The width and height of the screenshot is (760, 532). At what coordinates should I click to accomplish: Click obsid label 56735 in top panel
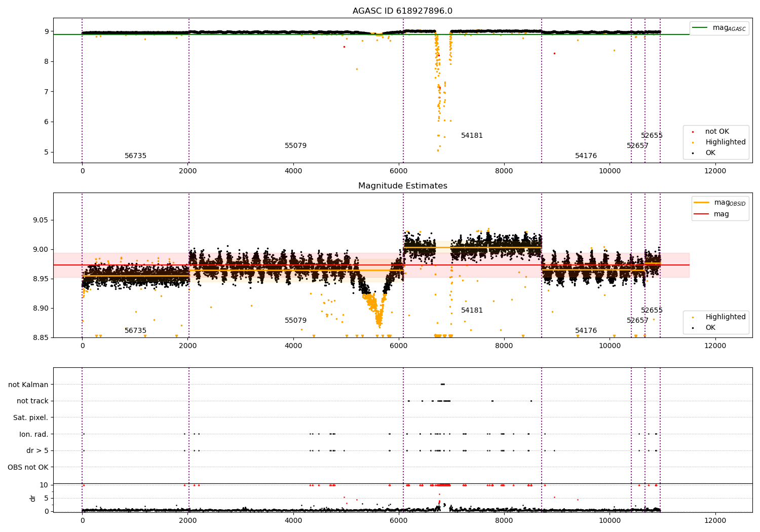click(x=135, y=156)
